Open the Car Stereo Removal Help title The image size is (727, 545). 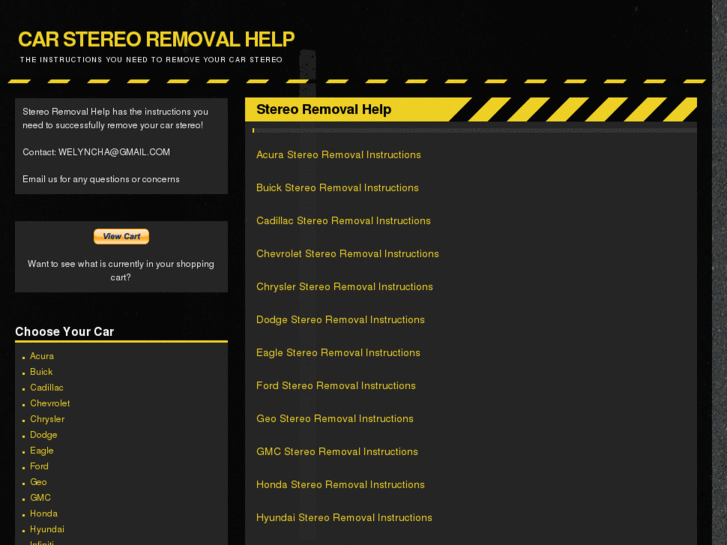coord(156,39)
